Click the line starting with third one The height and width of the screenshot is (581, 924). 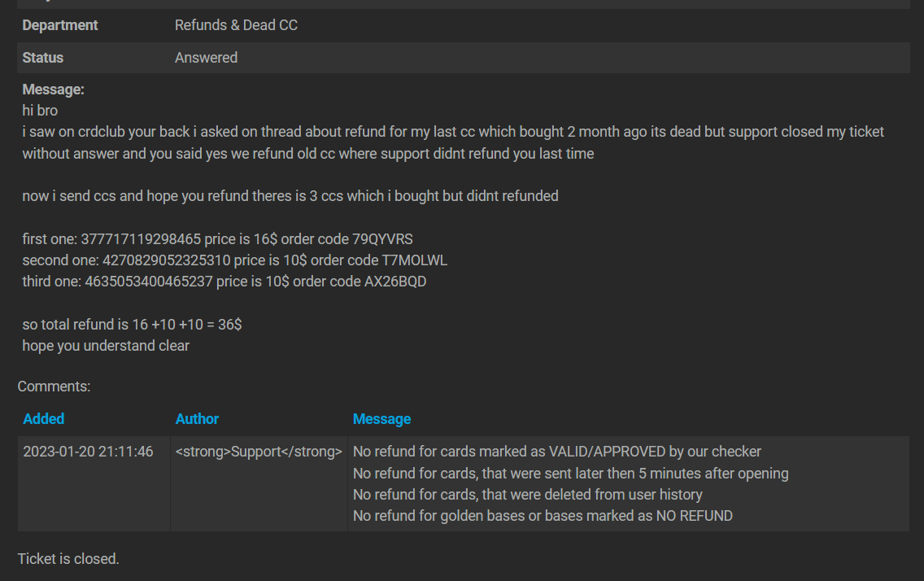click(224, 282)
